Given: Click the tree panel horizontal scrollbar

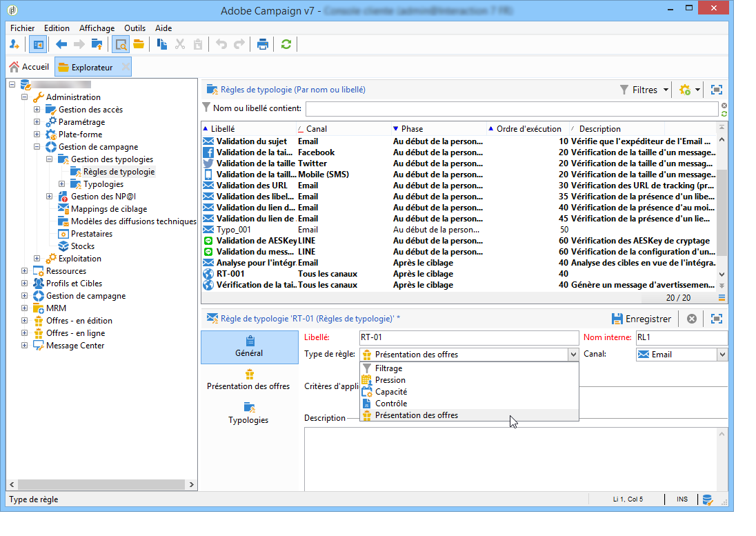Looking at the screenshot, I should point(101,484).
